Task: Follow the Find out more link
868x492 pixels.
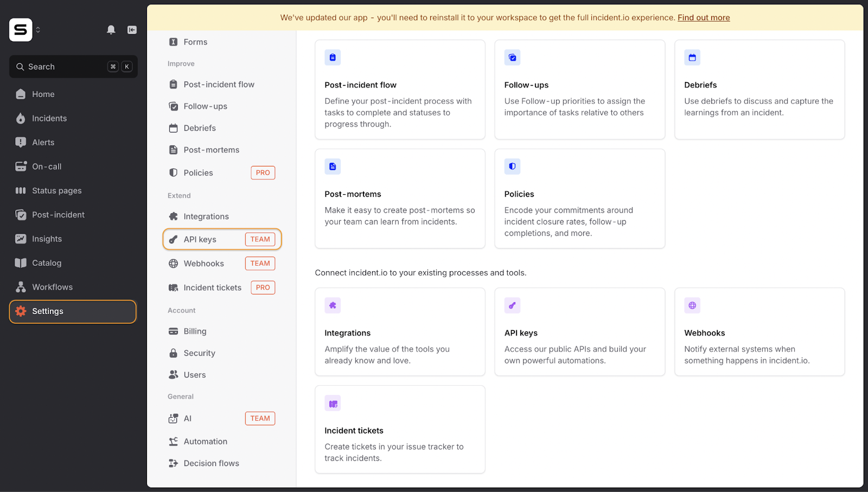Action: coord(704,17)
